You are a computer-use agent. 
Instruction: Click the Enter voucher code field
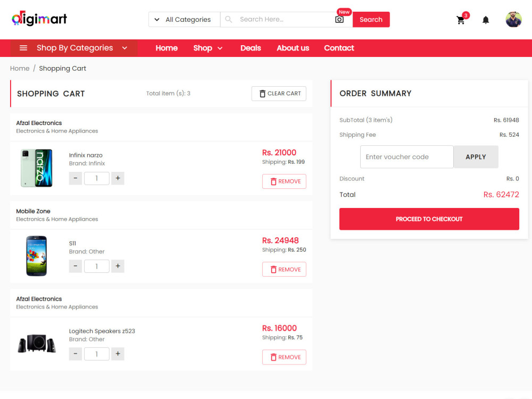point(406,157)
